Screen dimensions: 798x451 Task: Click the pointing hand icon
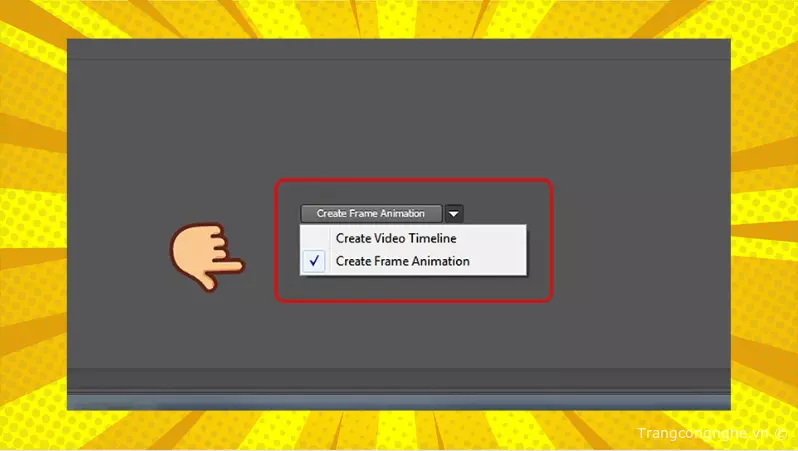[x=205, y=257]
